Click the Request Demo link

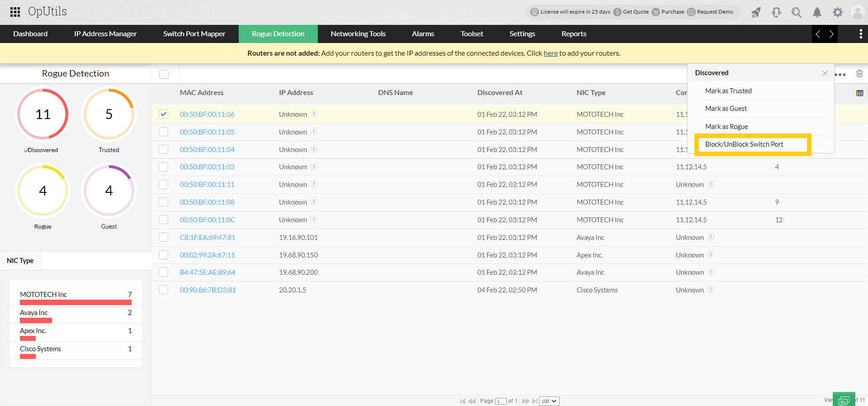pyautogui.click(x=715, y=12)
